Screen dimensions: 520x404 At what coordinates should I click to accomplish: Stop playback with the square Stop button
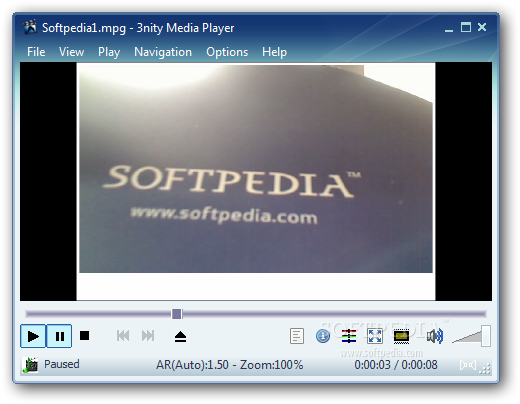tap(85, 336)
